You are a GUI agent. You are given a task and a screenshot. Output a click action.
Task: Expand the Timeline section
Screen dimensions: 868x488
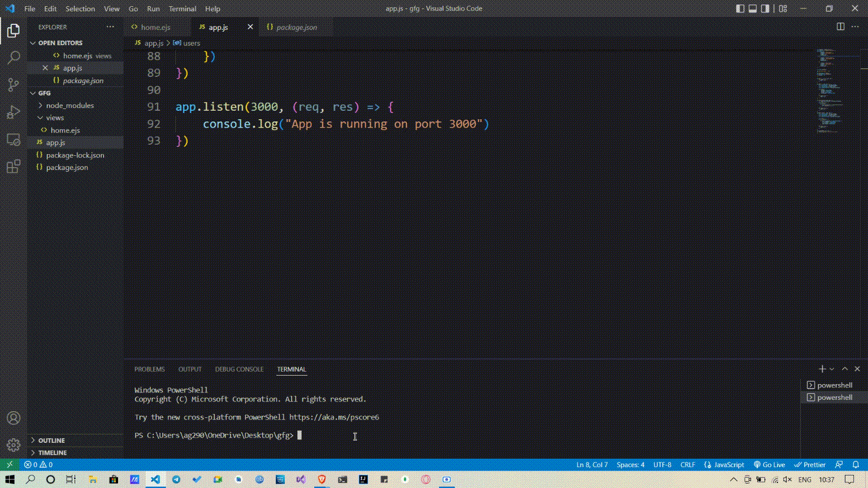(75, 452)
